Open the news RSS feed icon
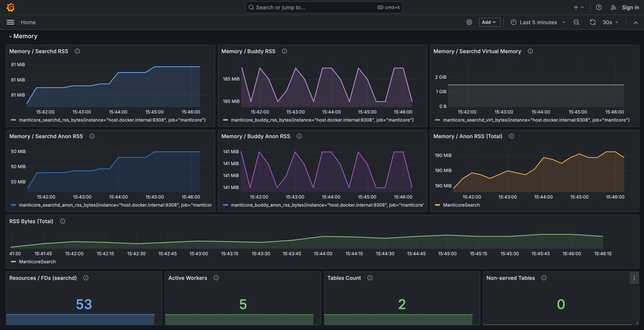The width and height of the screenshot is (644, 330). (613, 7)
